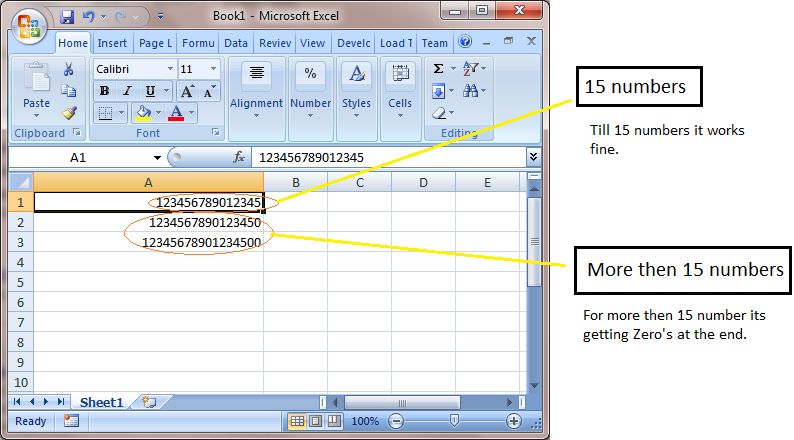
Task: Open Find & Select binoculars icon
Action: [x=470, y=91]
